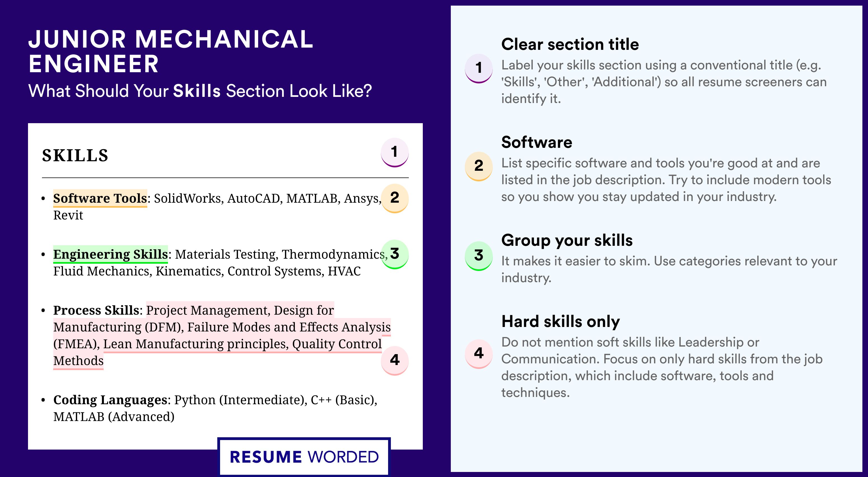
Task: Click number 1 badge next to Clear section title
Action: click(479, 68)
